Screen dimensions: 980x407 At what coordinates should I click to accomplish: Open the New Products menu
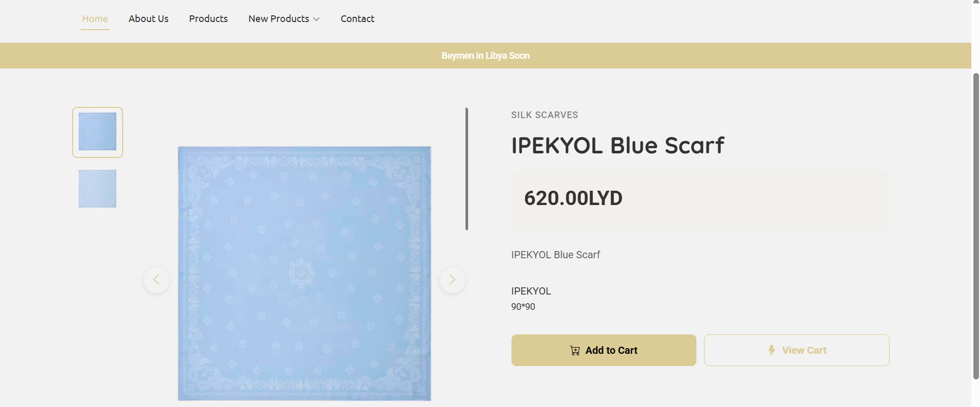click(x=279, y=19)
